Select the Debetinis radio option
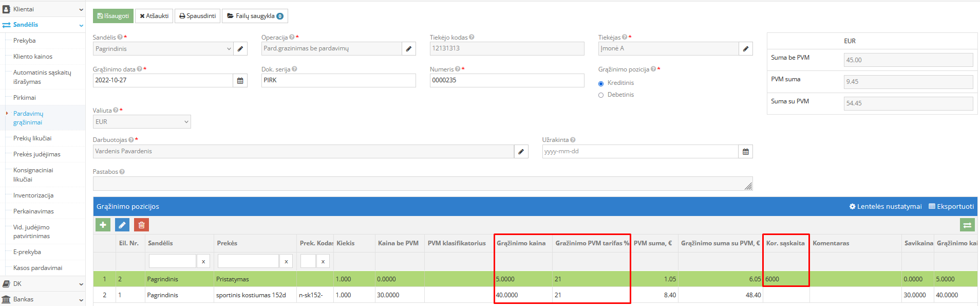Screen dimensions: 980x306 coord(601,95)
